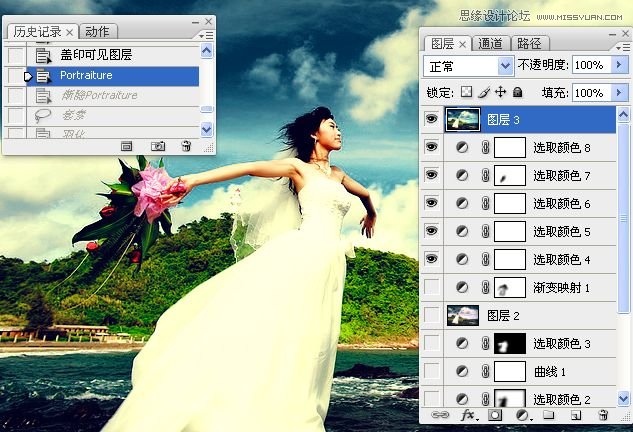
Task: Switch to the 通道 tab
Action: click(x=490, y=43)
